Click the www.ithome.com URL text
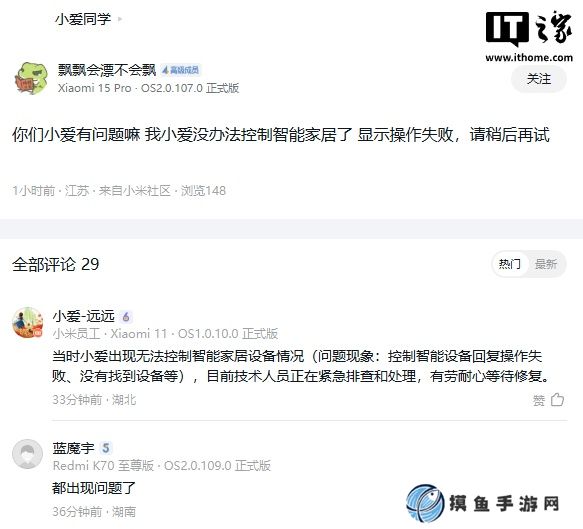 529,58
